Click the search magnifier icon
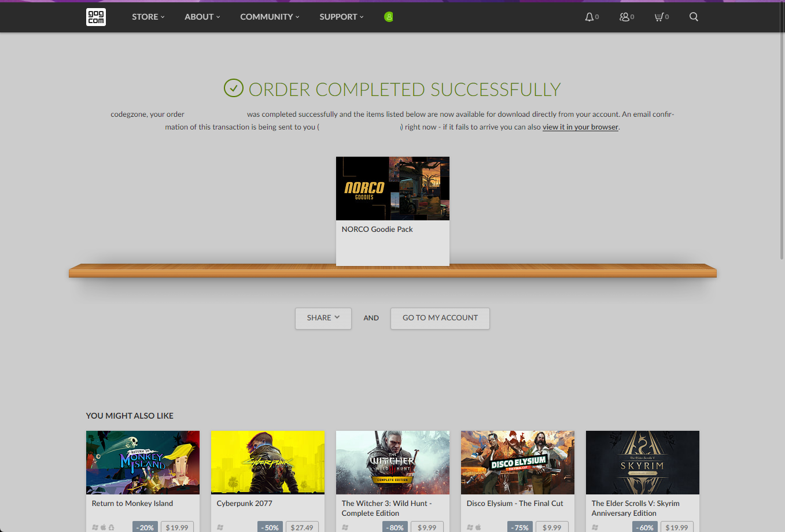 tap(694, 17)
